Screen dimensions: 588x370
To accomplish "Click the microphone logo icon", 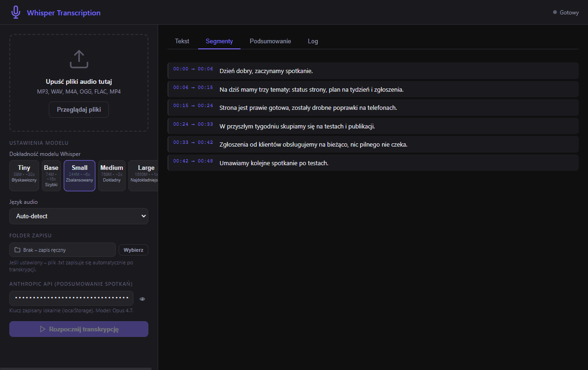I will [x=16, y=13].
